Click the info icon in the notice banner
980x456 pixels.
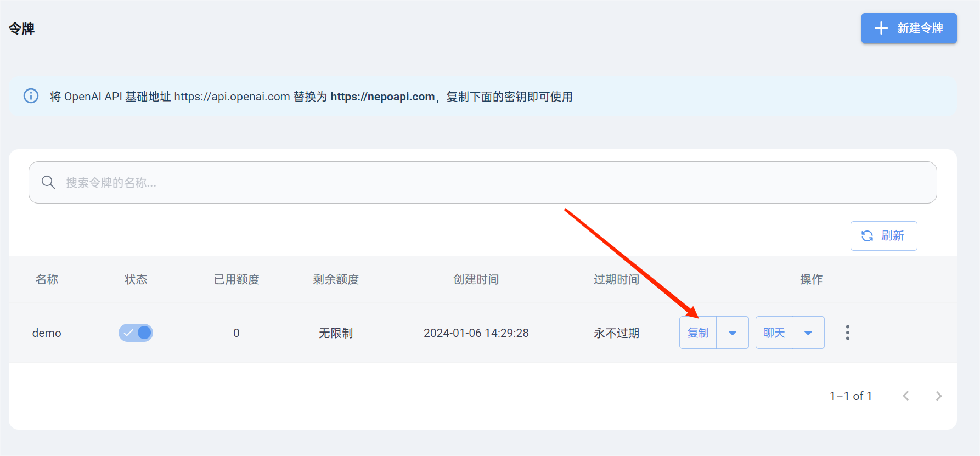(x=31, y=96)
